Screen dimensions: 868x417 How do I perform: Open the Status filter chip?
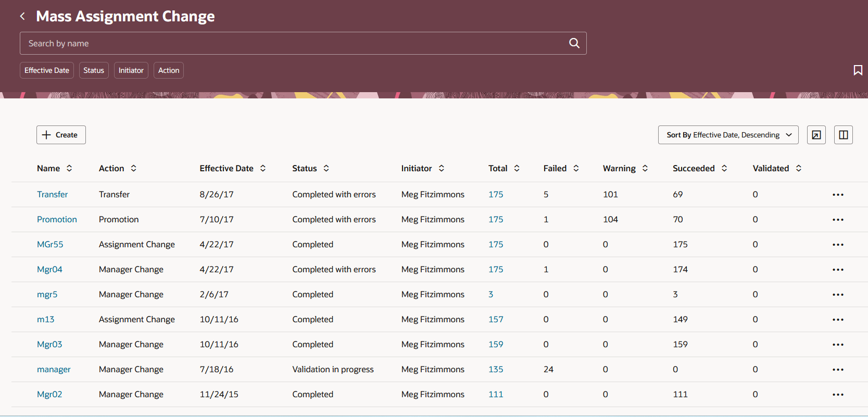(94, 70)
